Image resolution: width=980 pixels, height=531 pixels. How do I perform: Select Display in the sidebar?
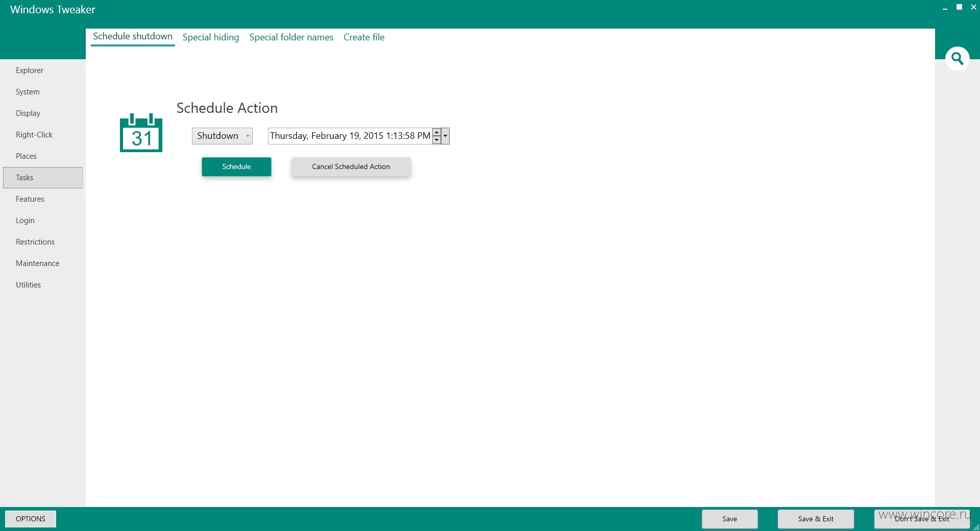tap(43, 113)
